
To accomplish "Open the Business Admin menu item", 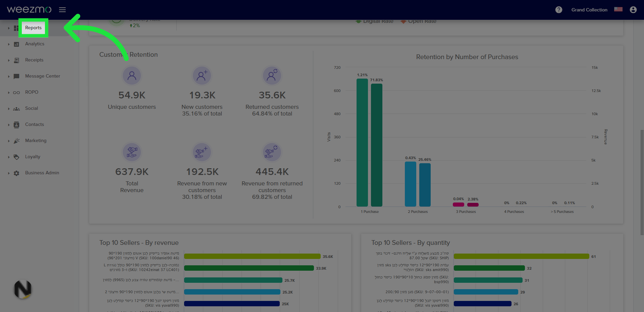I will pos(42,173).
